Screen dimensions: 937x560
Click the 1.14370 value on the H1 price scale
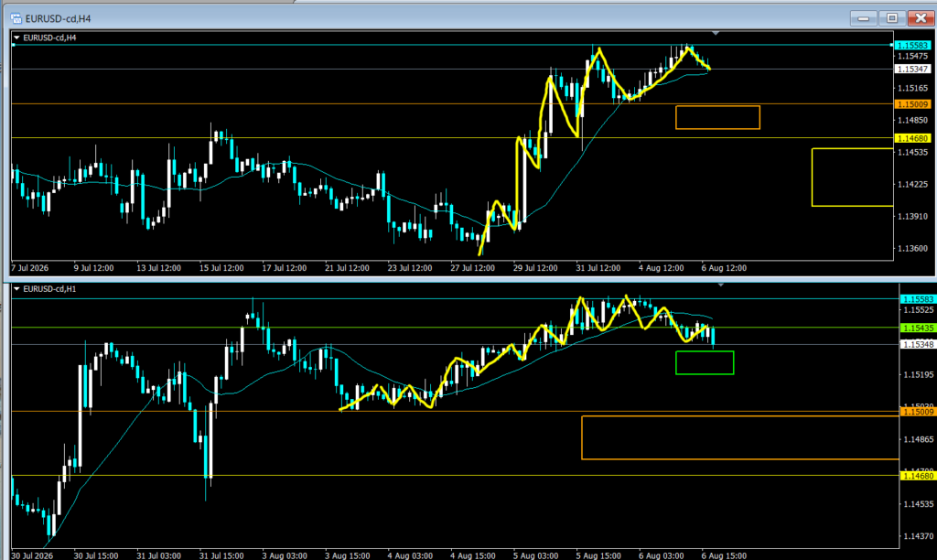[x=919, y=536]
